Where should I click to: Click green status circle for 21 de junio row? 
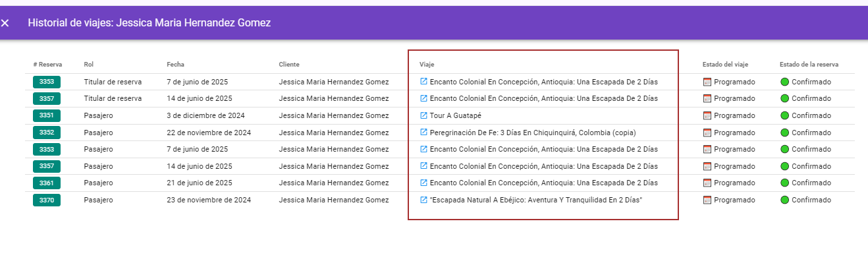tap(784, 183)
